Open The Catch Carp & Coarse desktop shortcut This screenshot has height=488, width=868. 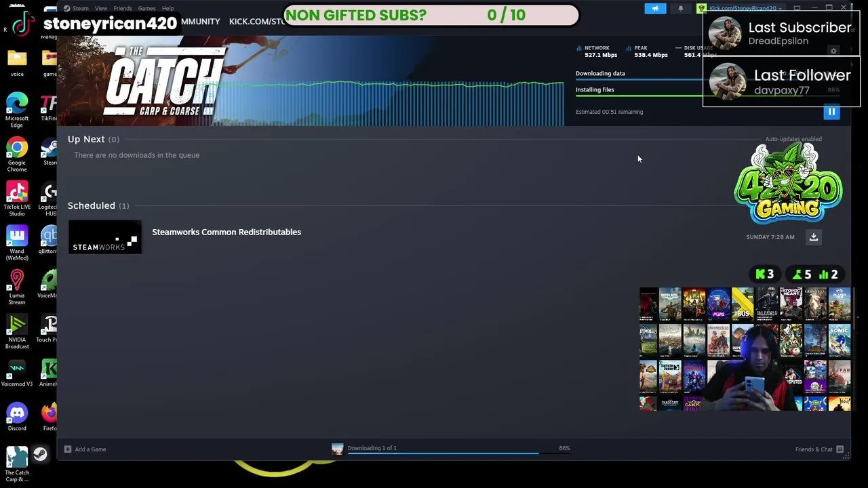tap(17, 465)
